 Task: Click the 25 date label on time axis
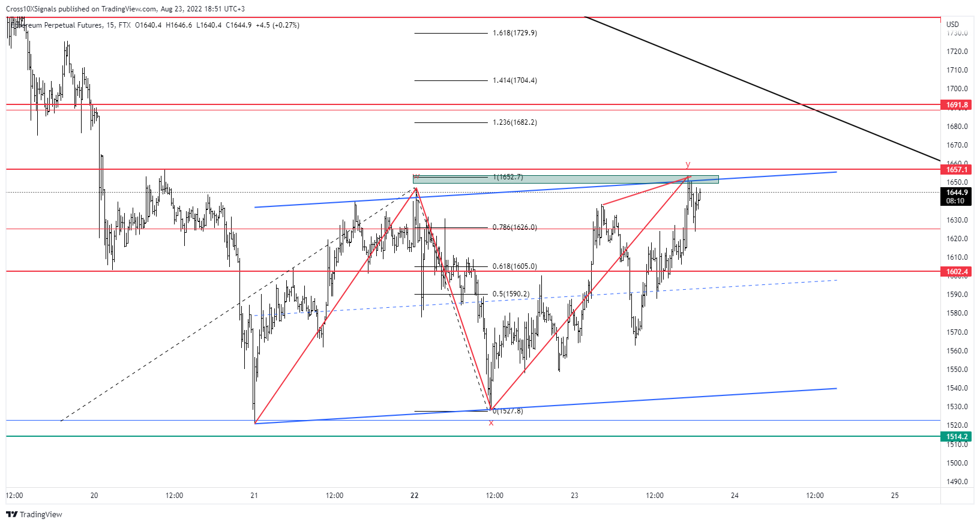coord(895,496)
